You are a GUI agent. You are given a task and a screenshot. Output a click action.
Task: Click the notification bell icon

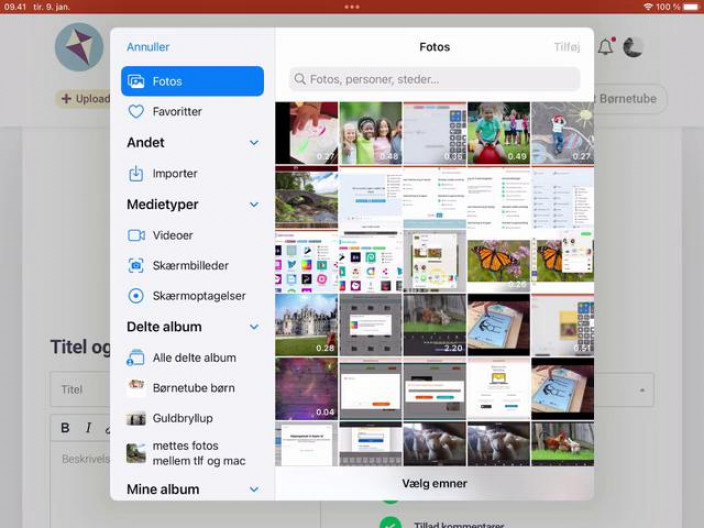coord(605,47)
